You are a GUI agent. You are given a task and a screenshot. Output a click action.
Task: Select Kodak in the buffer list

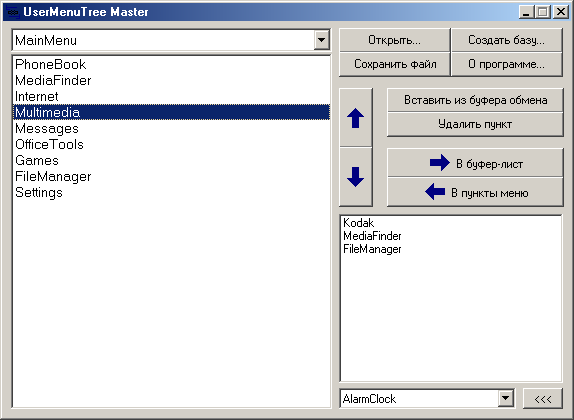(451, 223)
